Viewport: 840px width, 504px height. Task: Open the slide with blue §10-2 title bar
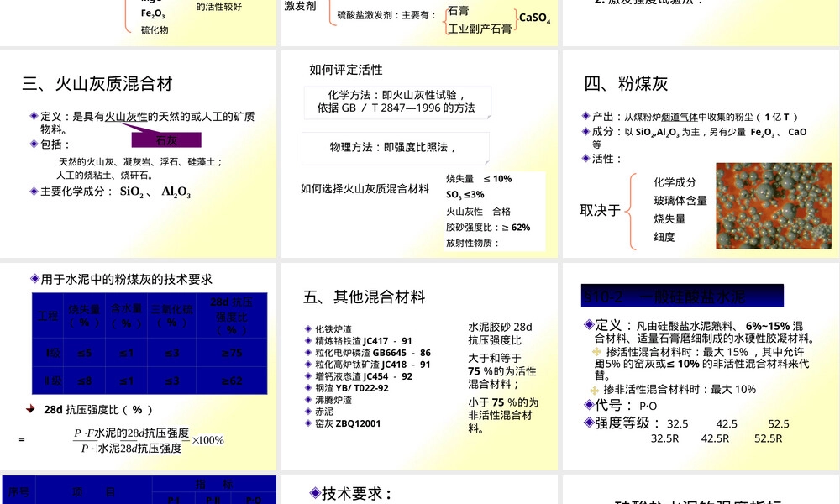click(701, 367)
